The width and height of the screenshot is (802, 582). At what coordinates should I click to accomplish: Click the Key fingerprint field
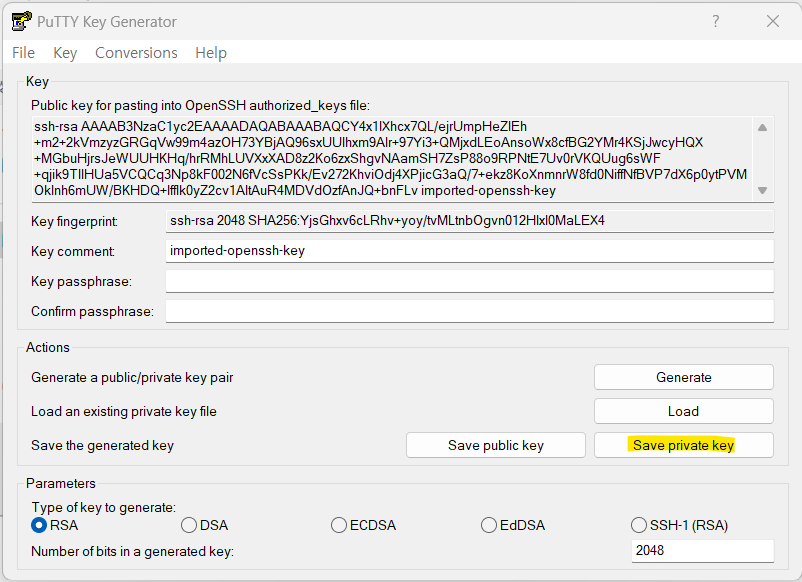click(470, 221)
